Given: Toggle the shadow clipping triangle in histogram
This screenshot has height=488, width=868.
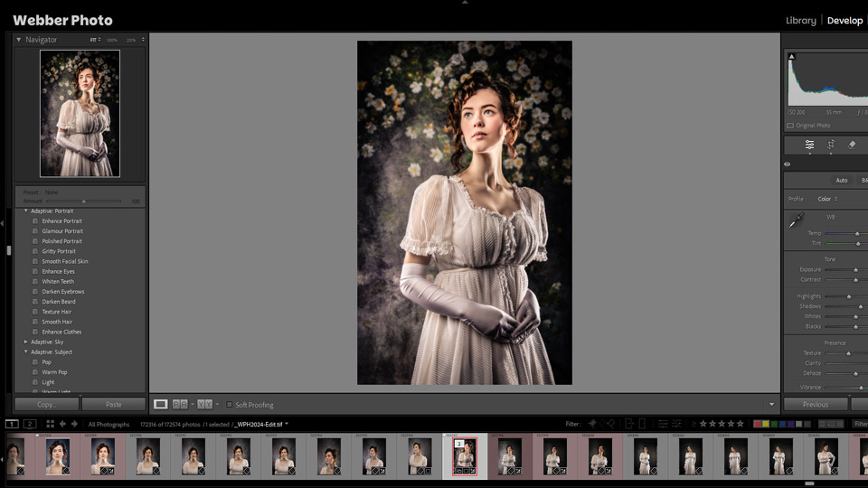Looking at the screenshot, I should tap(791, 56).
